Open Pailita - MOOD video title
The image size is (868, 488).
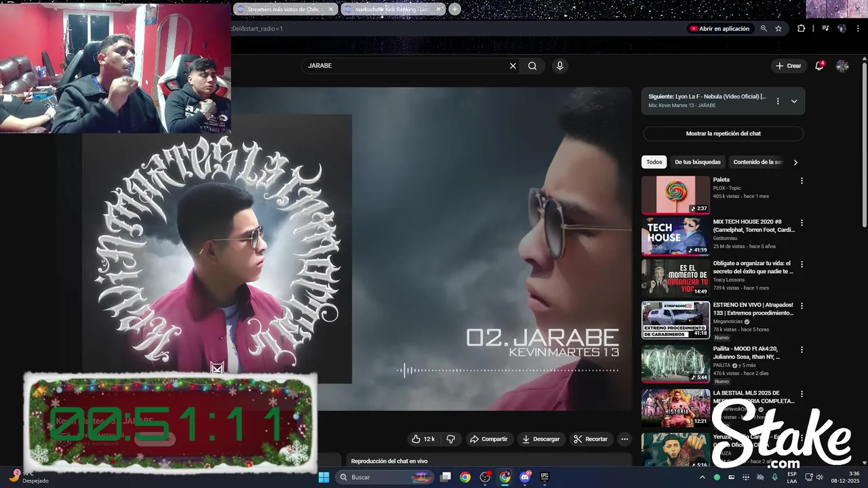click(x=747, y=352)
